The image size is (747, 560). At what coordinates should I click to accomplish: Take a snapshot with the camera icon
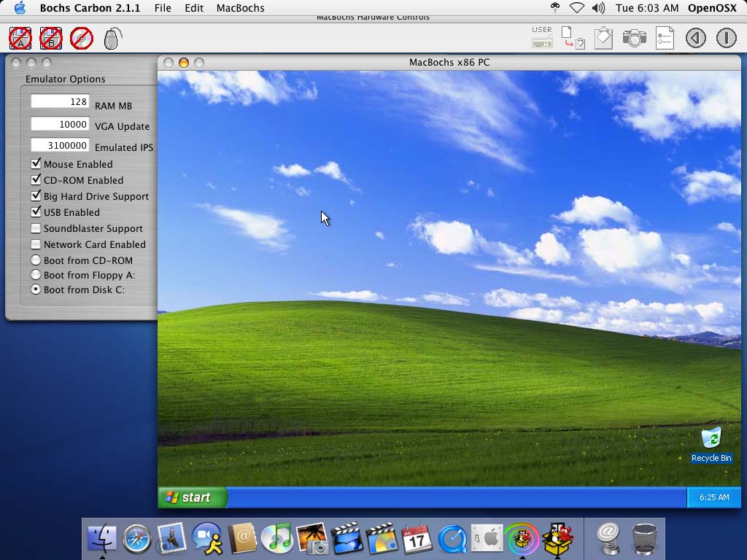coord(634,38)
